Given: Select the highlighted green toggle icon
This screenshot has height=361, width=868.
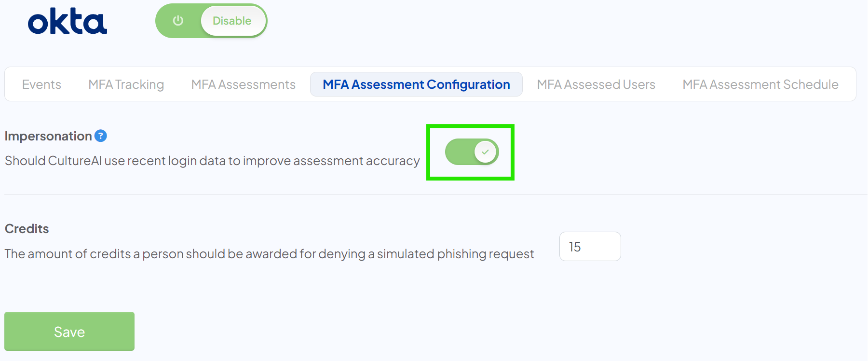Looking at the screenshot, I should click(470, 152).
